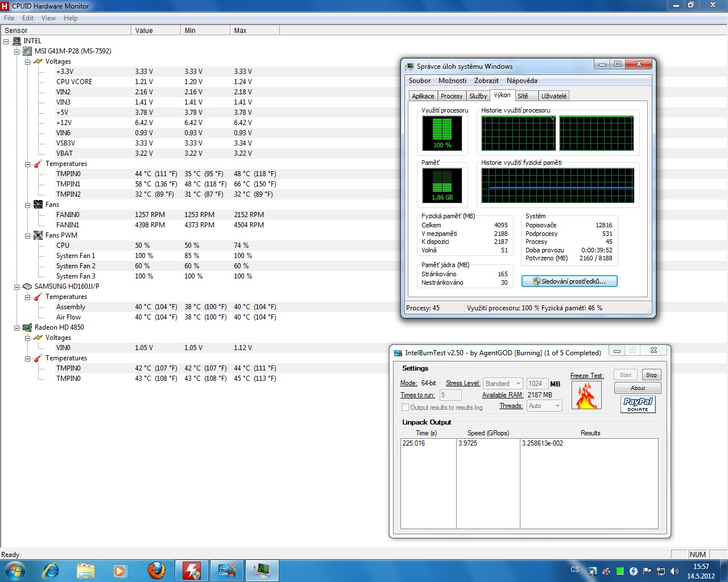728x582 pixels.
Task: Click the Fans category fan icon
Action: point(38,205)
